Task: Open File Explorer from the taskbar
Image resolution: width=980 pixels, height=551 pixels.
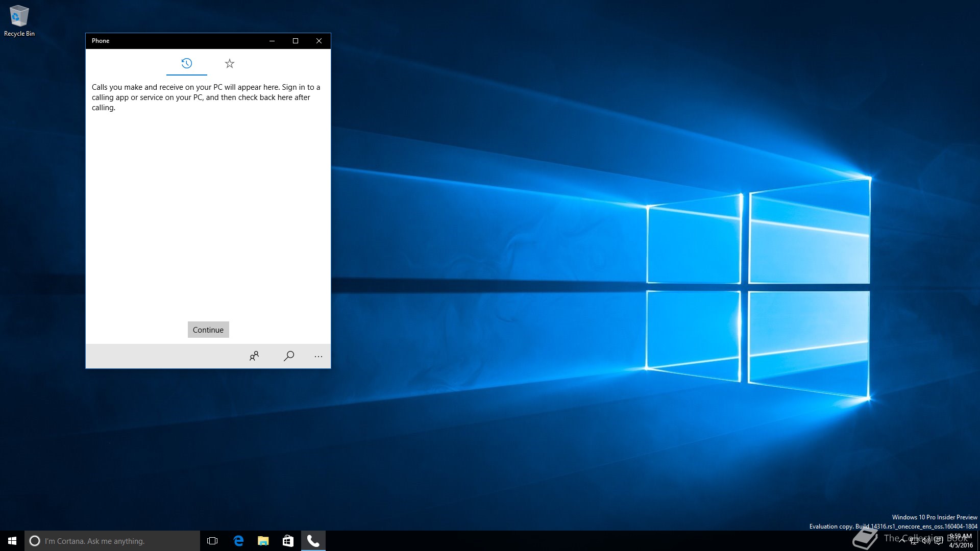Action: point(263,541)
